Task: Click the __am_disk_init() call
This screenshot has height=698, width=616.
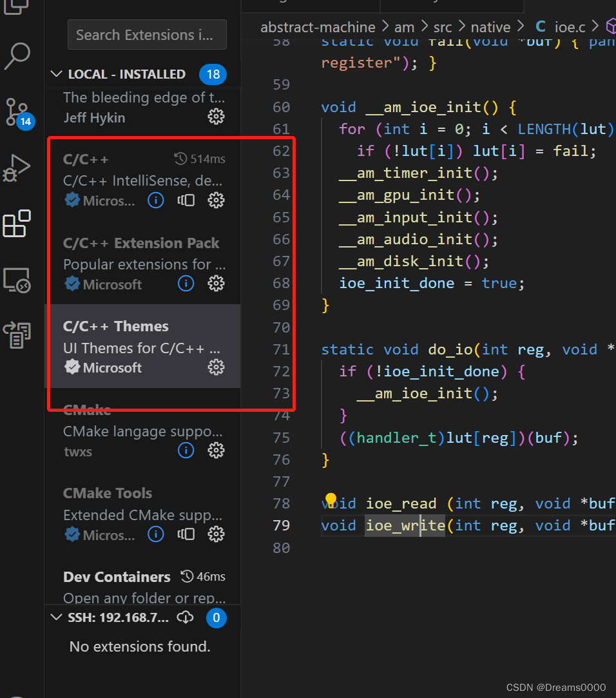Action: (x=414, y=261)
